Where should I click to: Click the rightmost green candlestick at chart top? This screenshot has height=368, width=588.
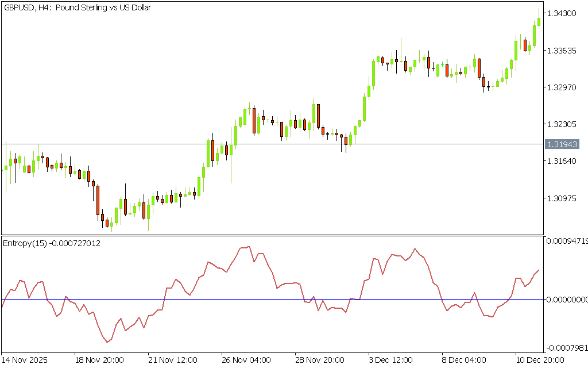click(539, 21)
